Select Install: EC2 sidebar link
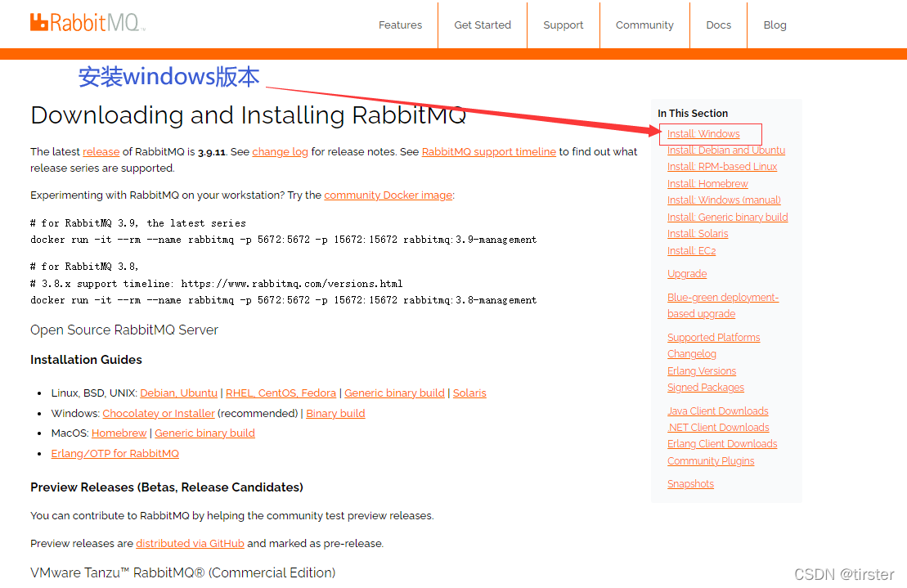907x588 pixels. click(691, 250)
